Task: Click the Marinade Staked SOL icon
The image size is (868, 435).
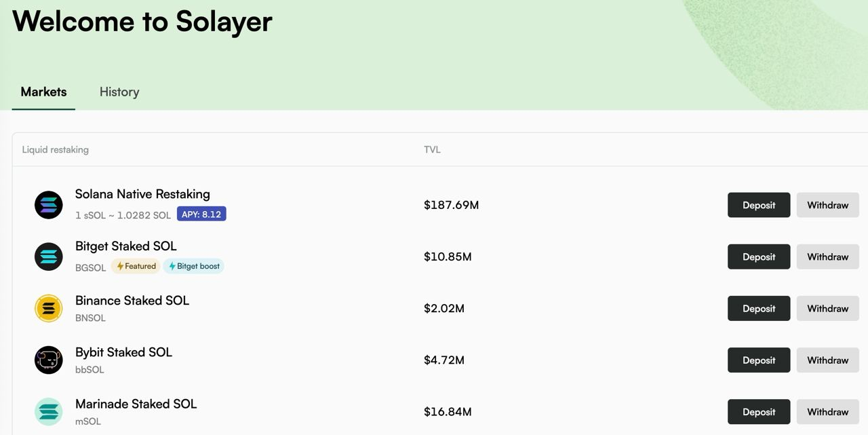Action: pos(49,412)
